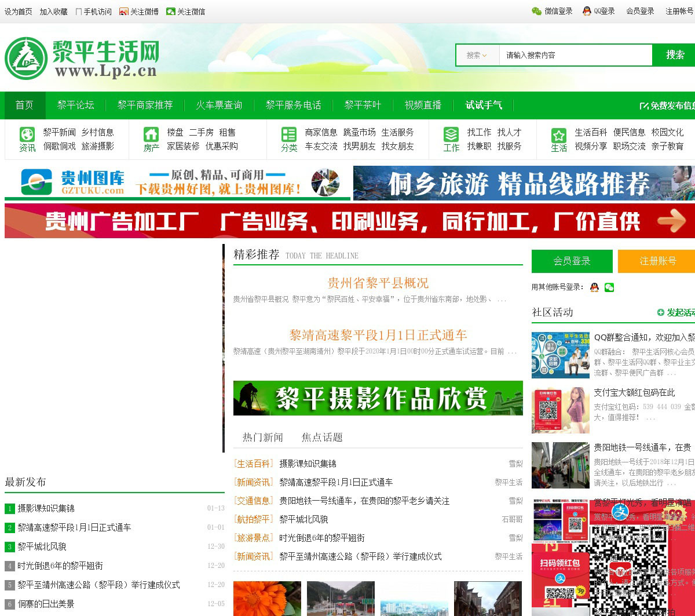This screenshot has height=616, width=695.
Task: Switch to the 热门新闻 tab
Action: [263, 437]
